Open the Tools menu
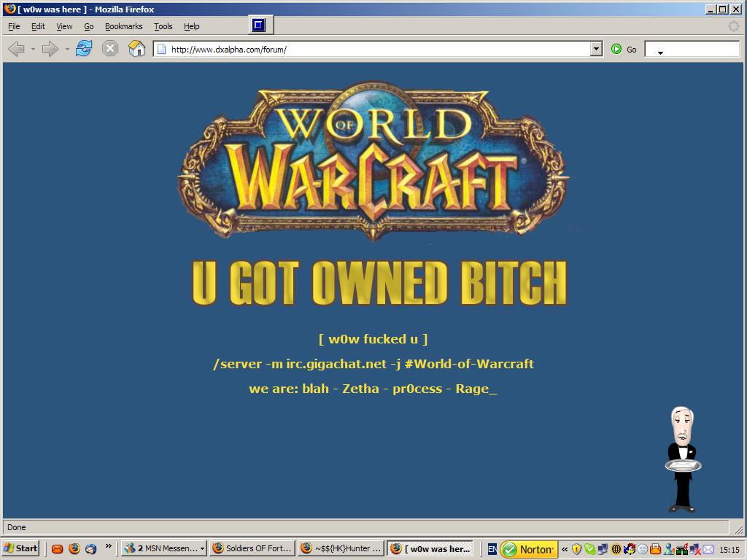Viewport: 747px width, 560px height. pos(163,26)
